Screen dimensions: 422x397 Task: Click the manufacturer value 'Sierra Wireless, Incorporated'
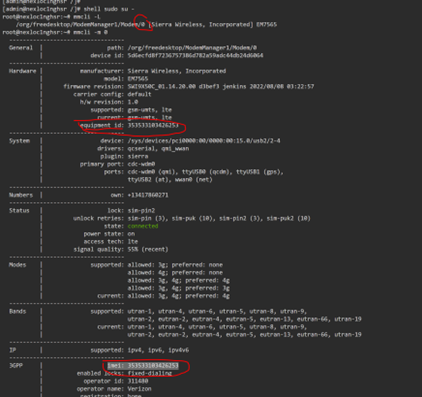point(177,71)
